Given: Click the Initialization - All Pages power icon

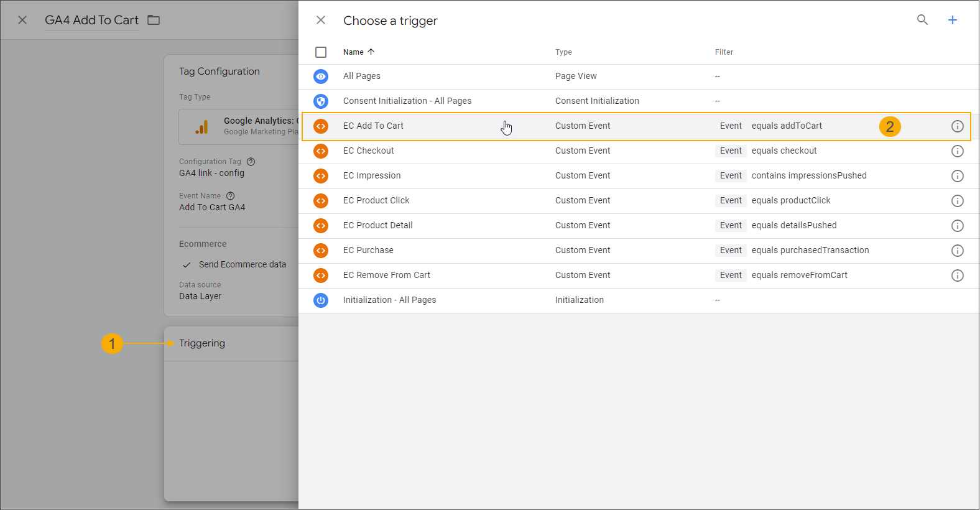Looking at the screenshot, I should (321, 300).
